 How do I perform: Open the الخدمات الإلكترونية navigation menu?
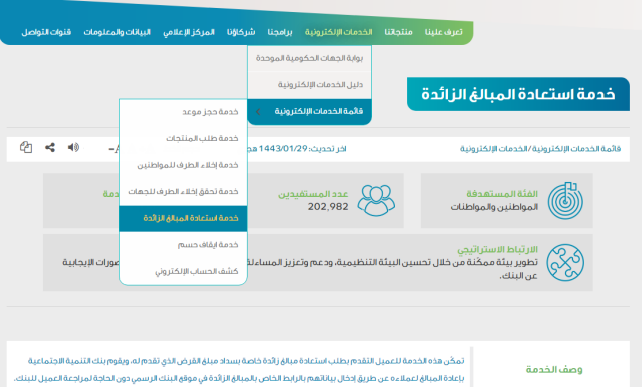339,32
